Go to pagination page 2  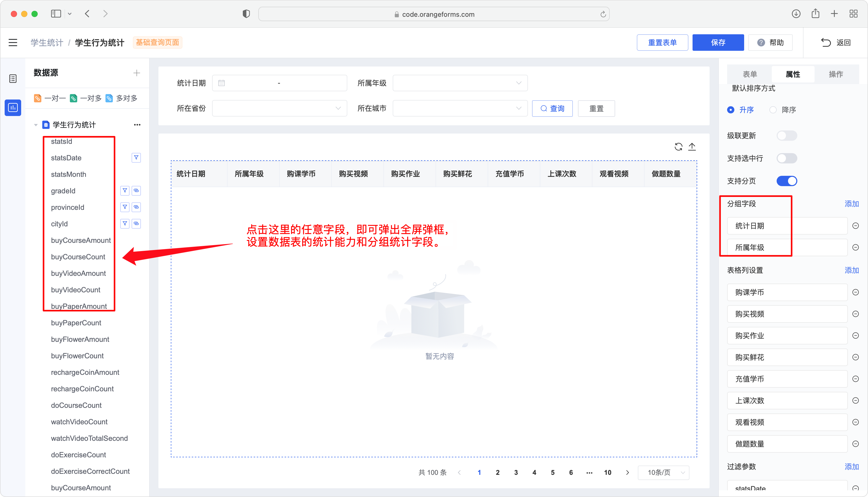point(498,473)
